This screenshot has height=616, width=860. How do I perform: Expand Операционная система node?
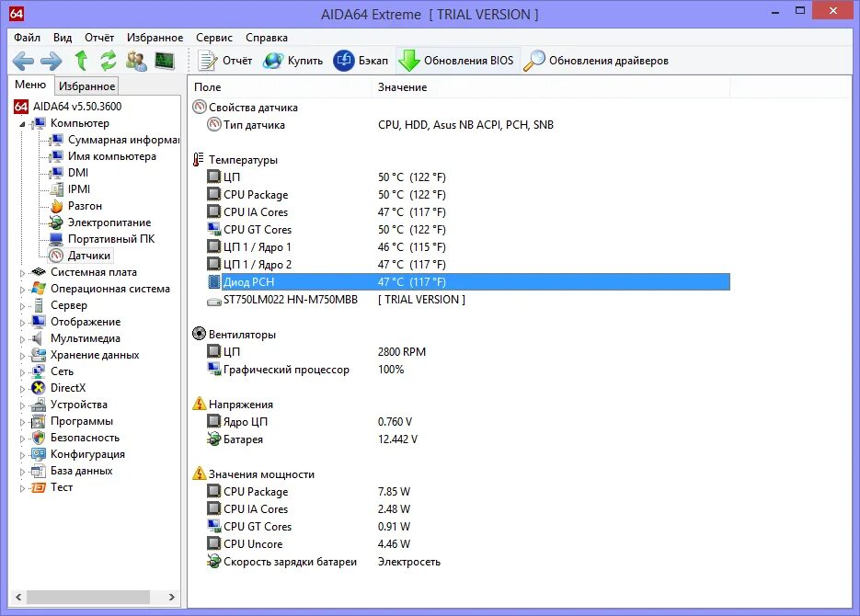[22, 289]
